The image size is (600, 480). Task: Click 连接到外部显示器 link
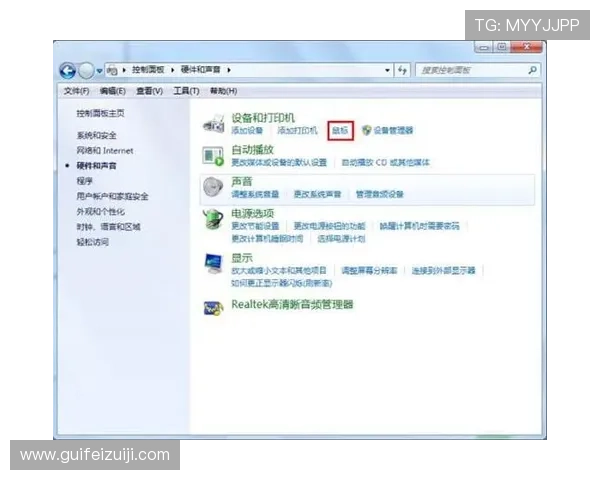(443, 271)
